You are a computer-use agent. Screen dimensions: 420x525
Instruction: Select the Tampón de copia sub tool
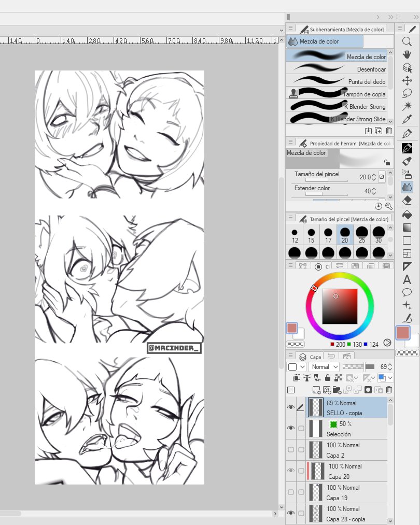coord(337,94)
